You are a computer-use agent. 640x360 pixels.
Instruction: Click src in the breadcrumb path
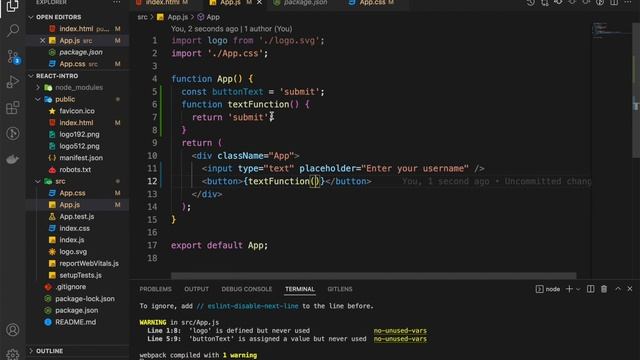tap(142, 17)
